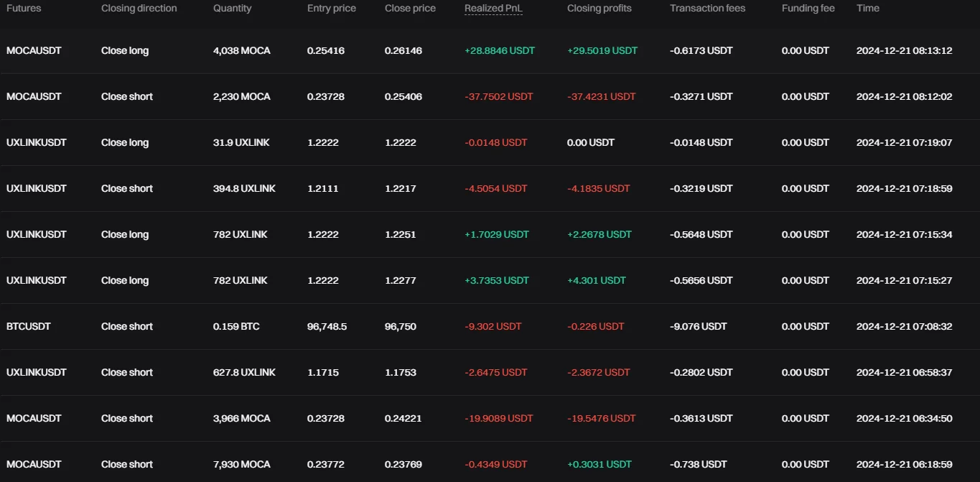Click the Quantity column header
The width and height of the screenshot is (980, 482).
point(232,9)
